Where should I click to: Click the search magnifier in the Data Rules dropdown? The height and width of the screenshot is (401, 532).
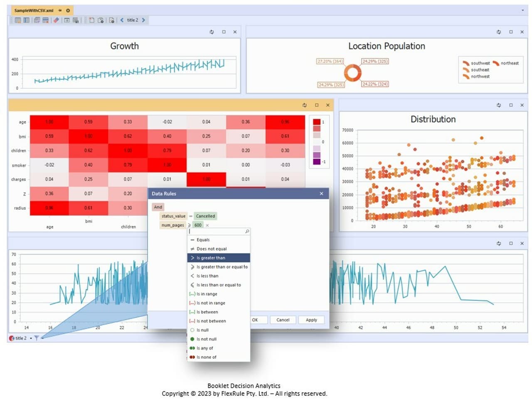tap(247, 231)
